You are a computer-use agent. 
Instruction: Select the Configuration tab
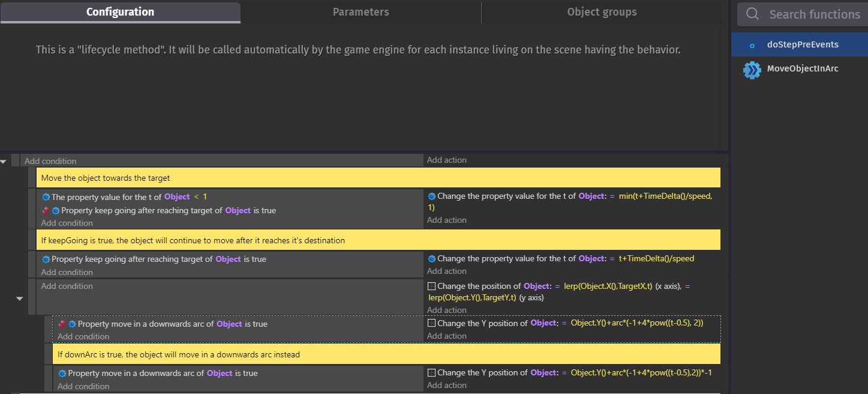coord(120,12)
